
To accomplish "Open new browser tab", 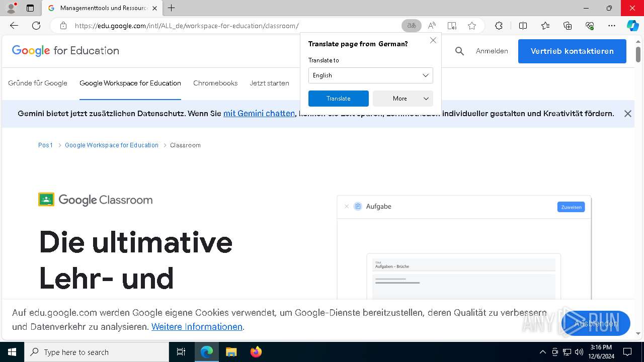I will (x=172, y=8).
